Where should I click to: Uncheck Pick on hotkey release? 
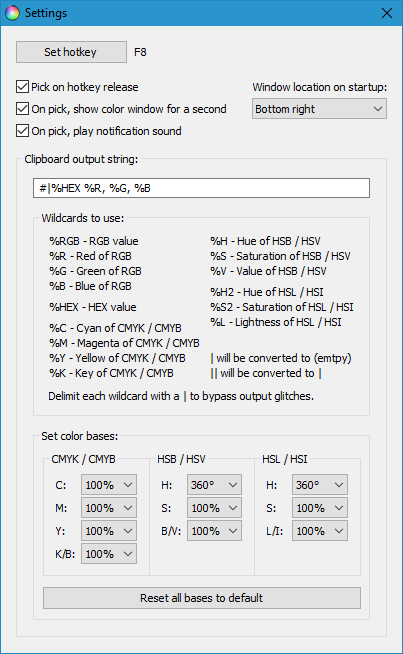pos(22,87)
